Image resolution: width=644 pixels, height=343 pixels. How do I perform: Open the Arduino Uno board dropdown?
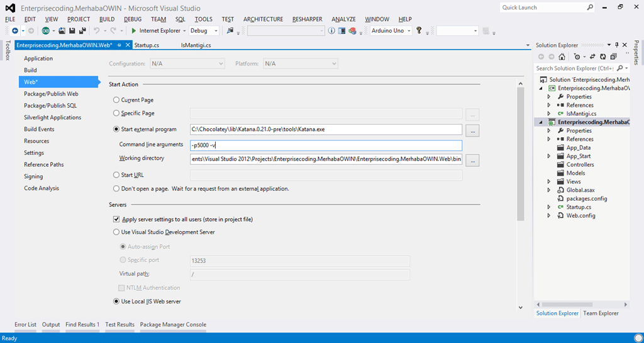[x=391, y=31]
